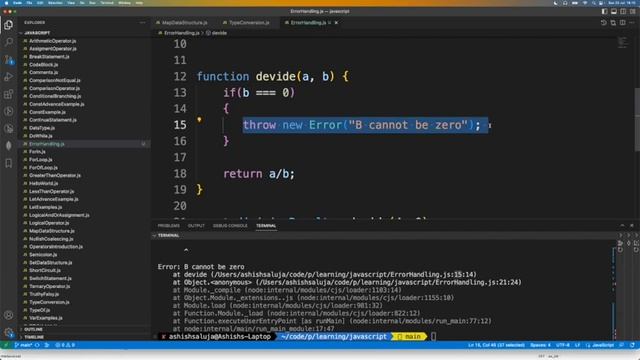This screenshot has height=360, width=640.
Task: Click the editor minimap
Action: tap(622, 42)
